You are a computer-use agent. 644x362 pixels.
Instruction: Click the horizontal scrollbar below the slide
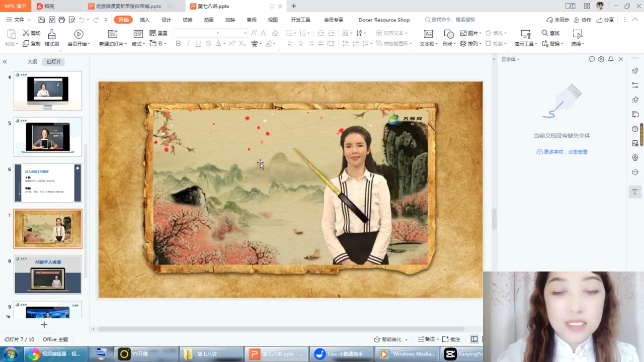coord(282,329)
